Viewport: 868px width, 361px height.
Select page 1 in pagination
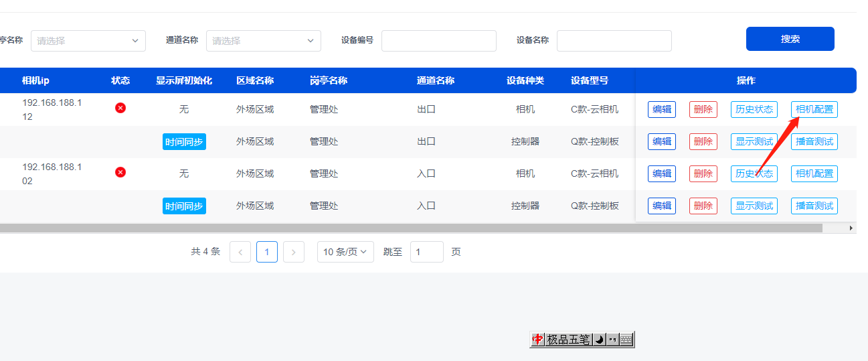coord(267,252)
